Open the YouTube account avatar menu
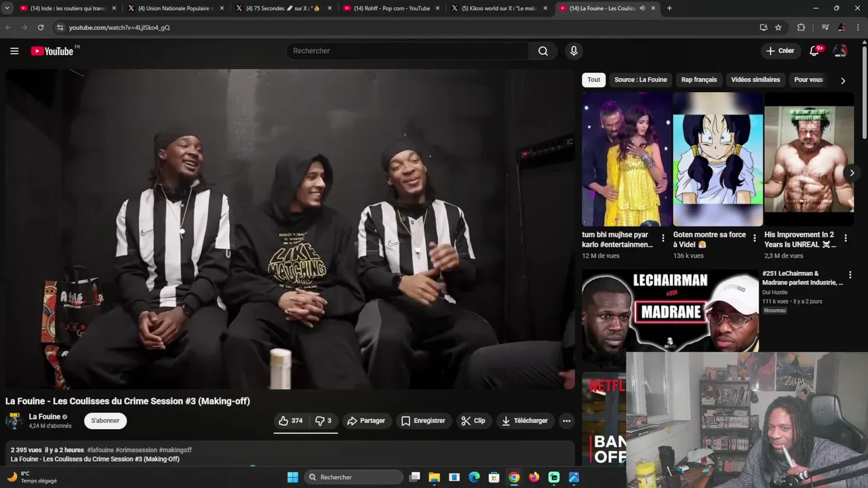The image size is (868, 488). tap(840, 51)
